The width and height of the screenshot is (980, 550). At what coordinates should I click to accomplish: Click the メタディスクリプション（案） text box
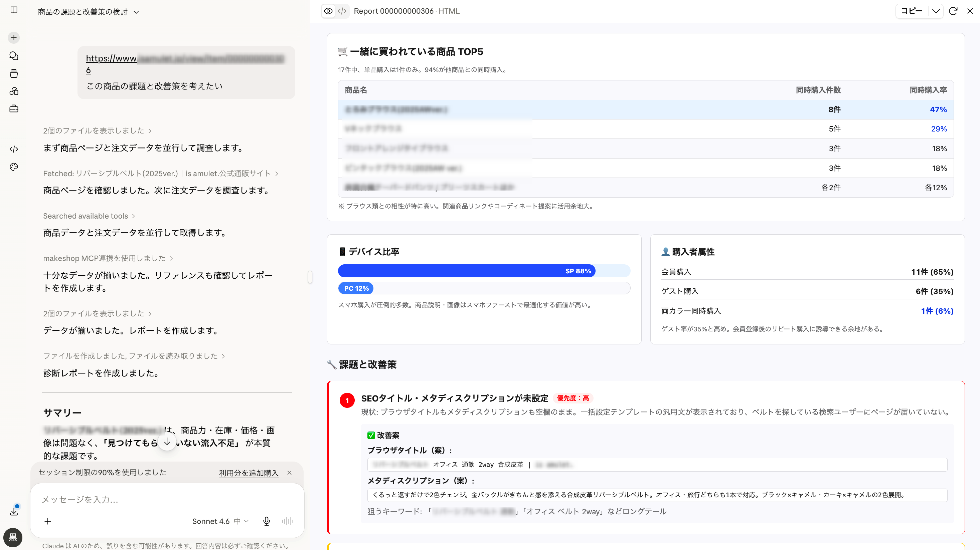pyautogui.click(x=657, y=495)
